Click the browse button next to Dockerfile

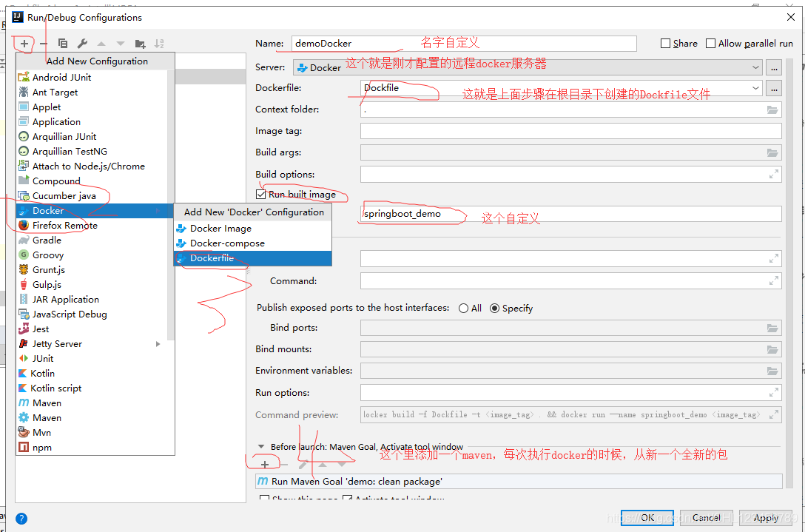[774, 88]
